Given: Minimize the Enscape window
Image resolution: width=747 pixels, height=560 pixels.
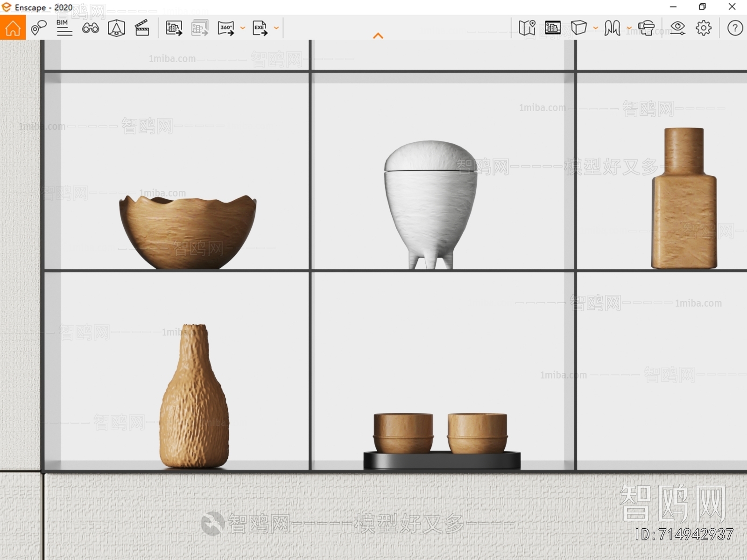Looking at the screenshot, I should [x=673, y=7].
